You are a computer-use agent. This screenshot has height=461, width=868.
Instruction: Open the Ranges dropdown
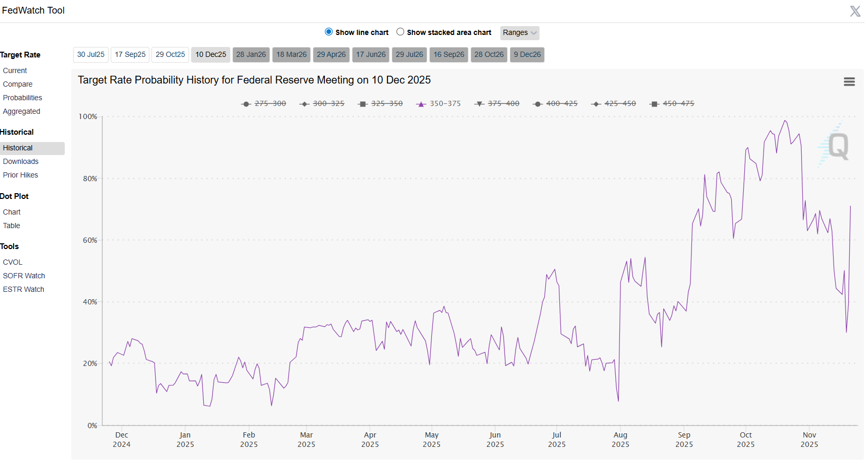519,33
